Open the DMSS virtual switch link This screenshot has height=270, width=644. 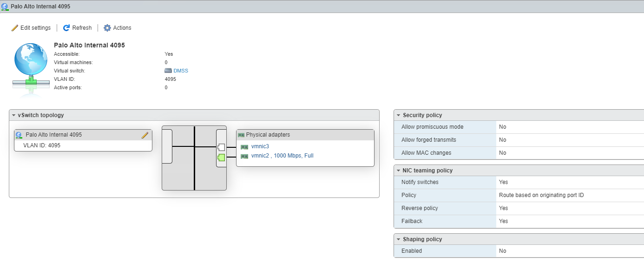pyautogui.click(x=181, y=71)
